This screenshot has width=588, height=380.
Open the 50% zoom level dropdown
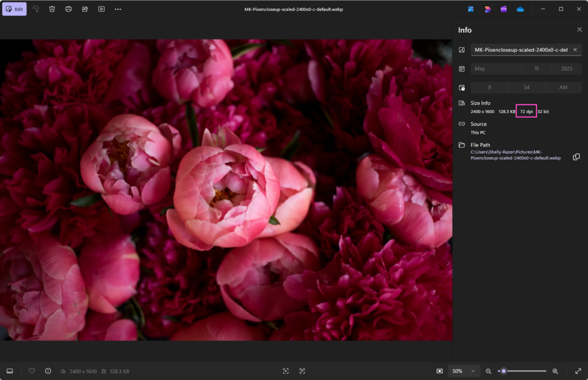[x=463, y=371]
